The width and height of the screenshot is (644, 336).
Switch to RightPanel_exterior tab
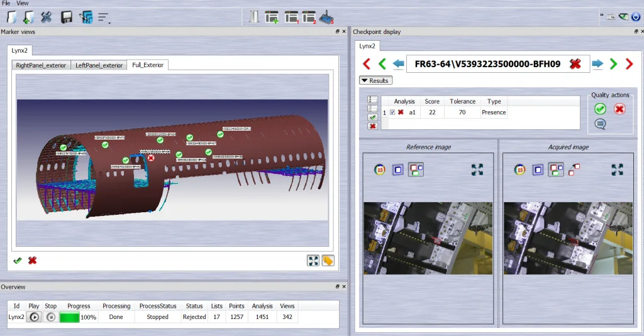click(x=41, y=65)
